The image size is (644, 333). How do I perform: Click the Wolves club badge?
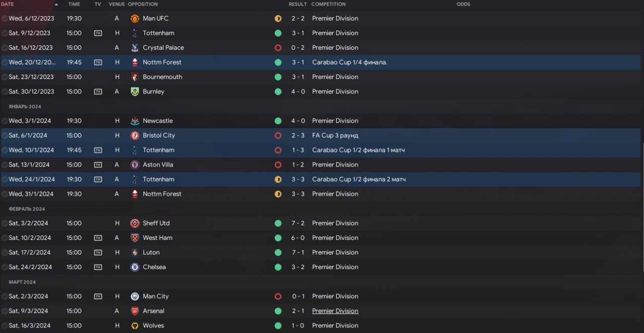click(x=134, y=325)
